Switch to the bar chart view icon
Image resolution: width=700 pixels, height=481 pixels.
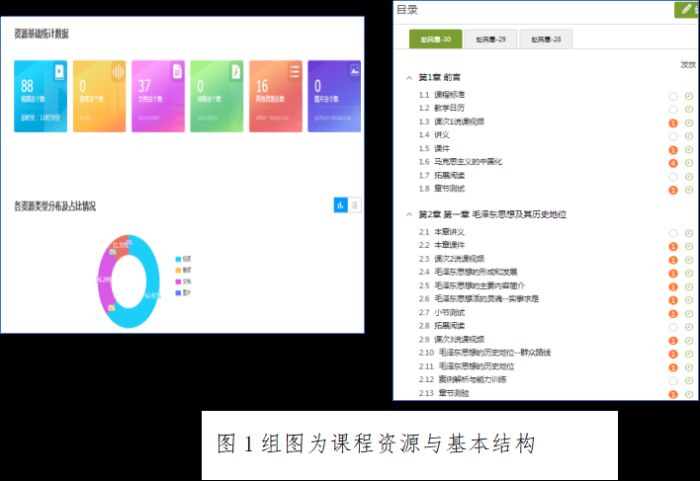(x=340, y=204)
